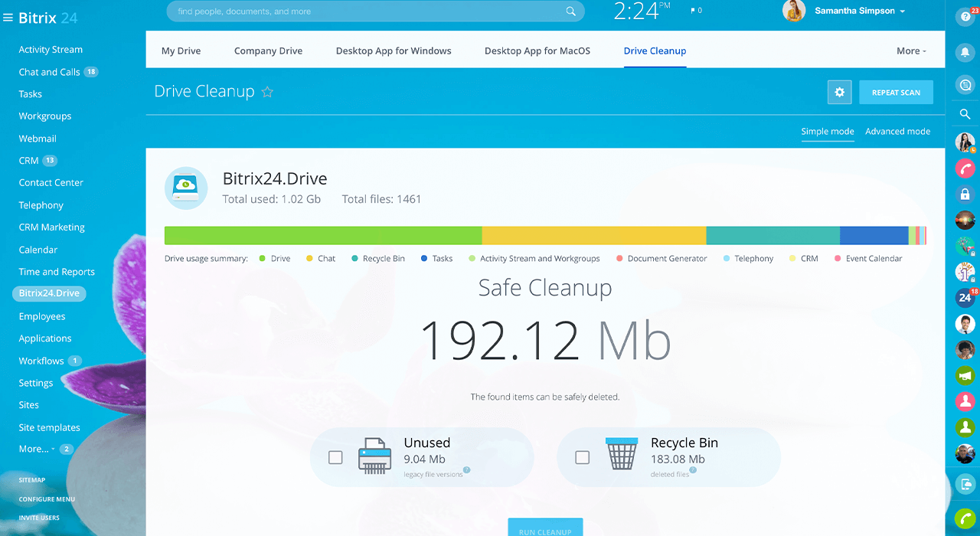Click the yellow Chat segment of the usage bar

click(594, 236)
